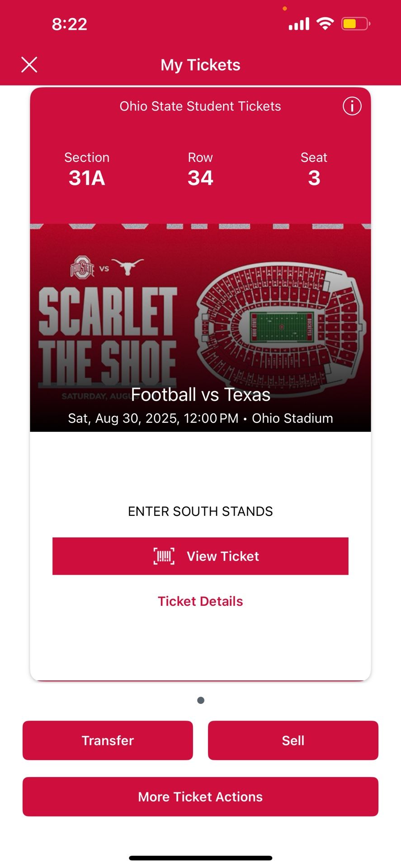Close the My Tickets screen with X

coord(29,65)
